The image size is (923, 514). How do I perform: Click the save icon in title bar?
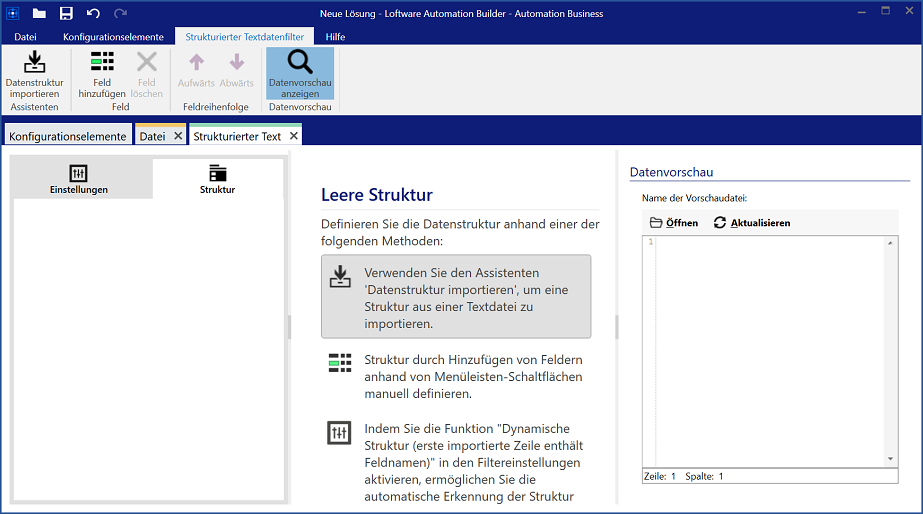tap(66, 13)
